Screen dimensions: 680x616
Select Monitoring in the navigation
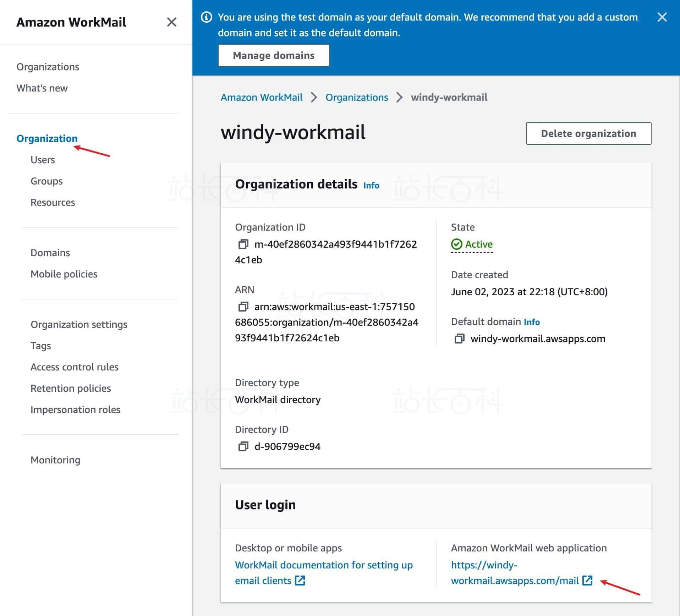pyautogui.click(x=55, y=460)
